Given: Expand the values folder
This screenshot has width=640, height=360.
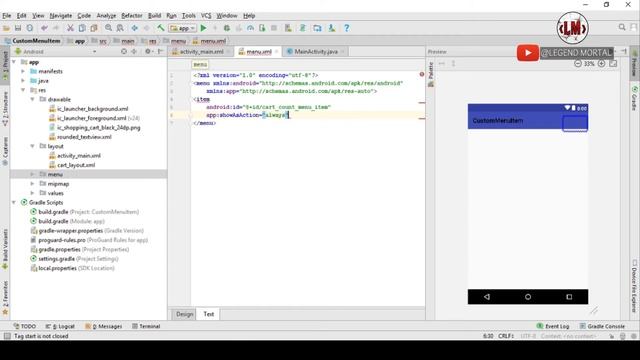Looking at the screenshot, I should tap(33, 193).
